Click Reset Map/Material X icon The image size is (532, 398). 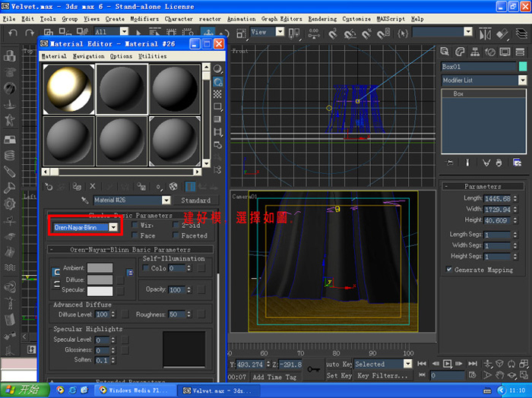(x=92, y=186)
